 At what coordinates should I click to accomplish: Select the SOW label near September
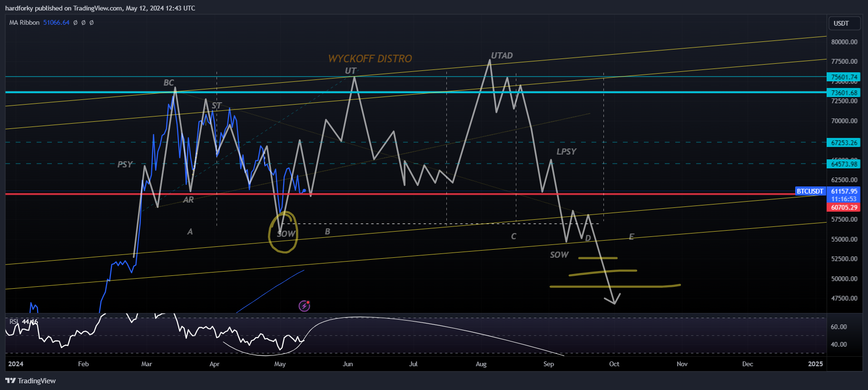pyautogui.click(x=559, y=255)
